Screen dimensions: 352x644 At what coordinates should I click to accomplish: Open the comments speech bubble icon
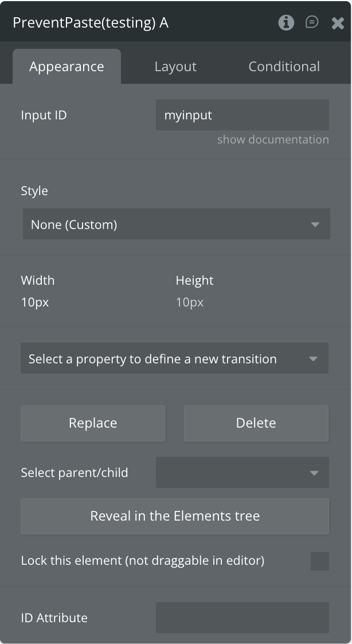(x=312, y=22)
